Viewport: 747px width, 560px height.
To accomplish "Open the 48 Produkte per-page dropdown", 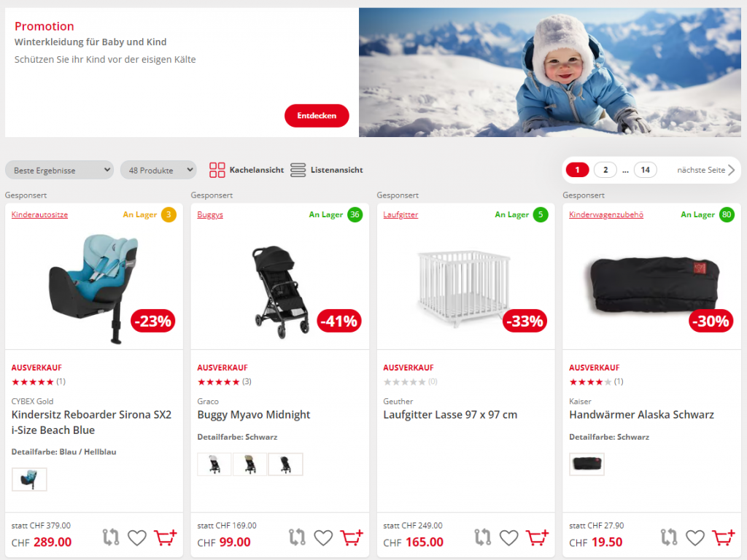I will 158,170.
